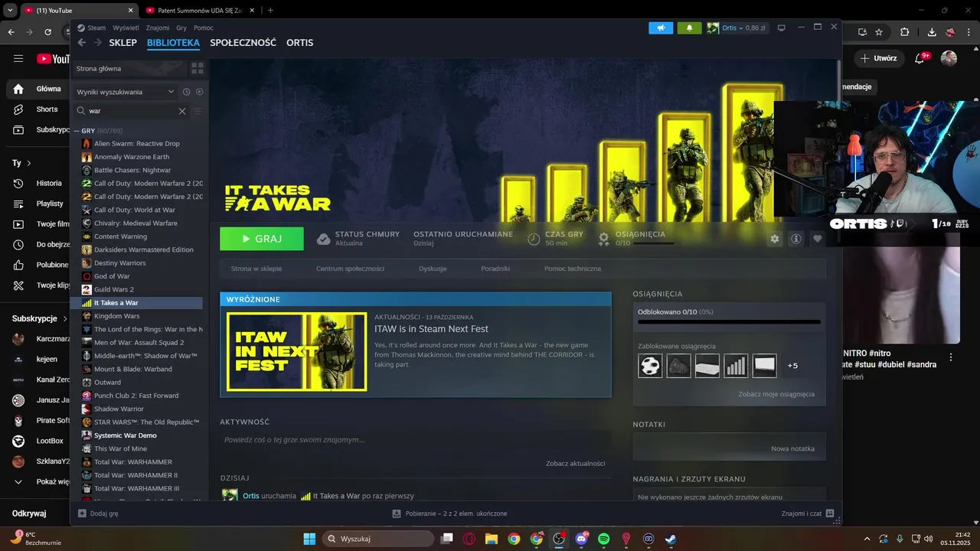This screenshot has width=980, height=551.
Task: Go to SKLEP tab
Action: (x=122, y=43)
